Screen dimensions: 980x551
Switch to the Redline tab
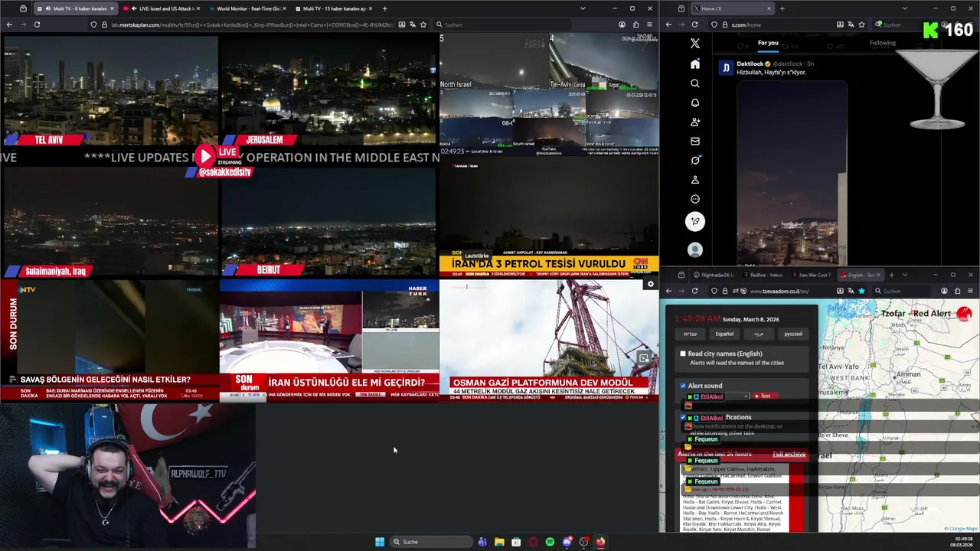[x=762, y=275]
